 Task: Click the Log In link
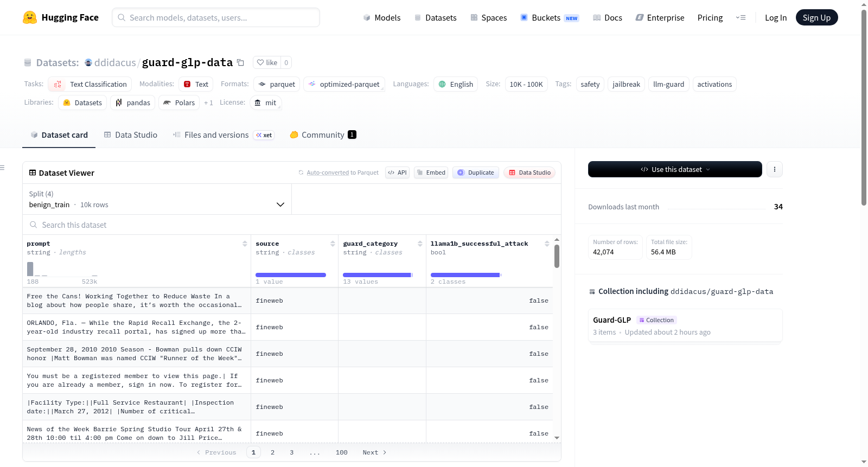(x=776, y=17)
